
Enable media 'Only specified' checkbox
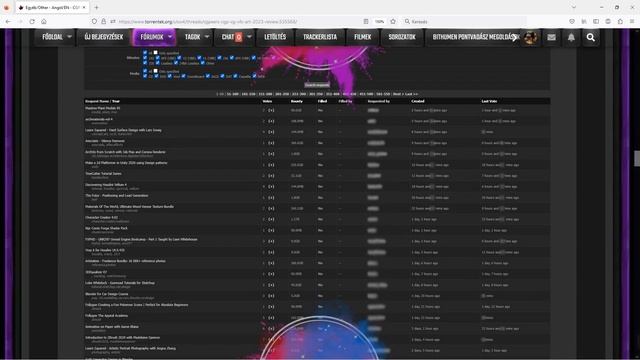156,71
